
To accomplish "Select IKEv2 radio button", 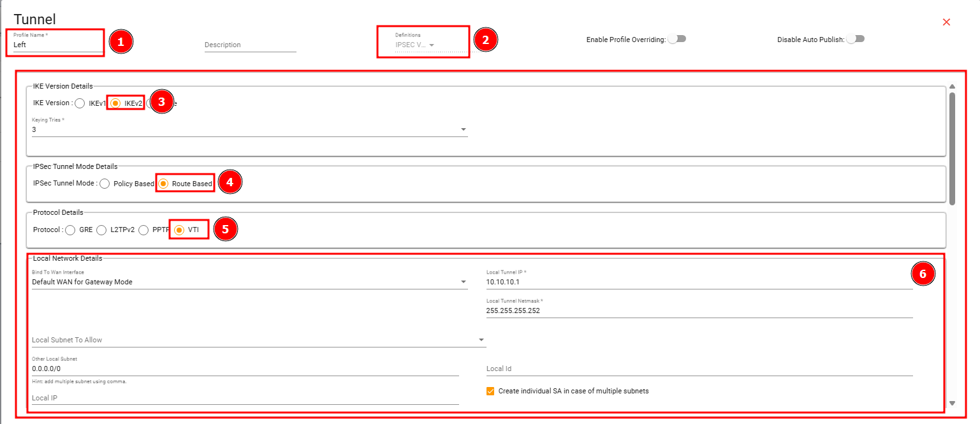I will tap(115, 103).
